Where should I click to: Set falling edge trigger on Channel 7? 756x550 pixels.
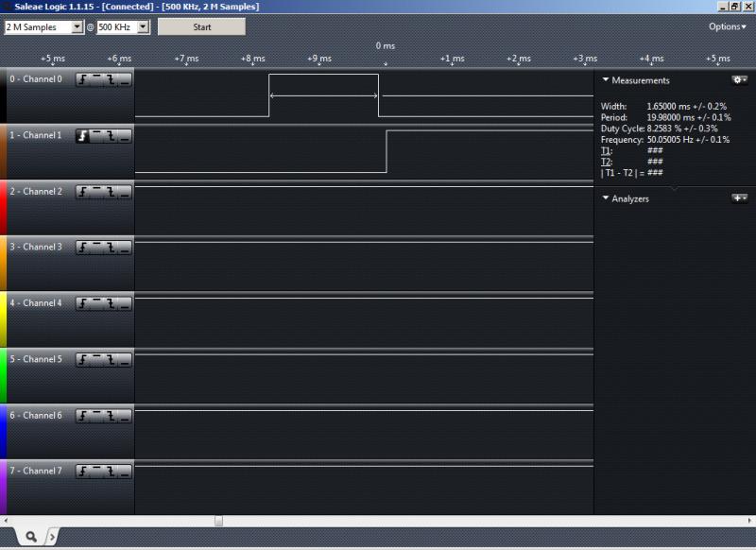[x=112, y=471]
